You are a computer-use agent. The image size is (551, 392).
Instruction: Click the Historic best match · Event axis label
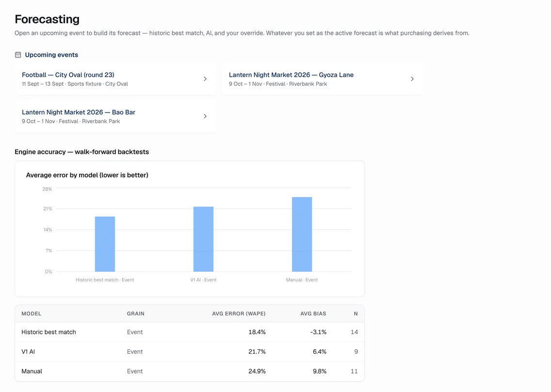(105, 280)
